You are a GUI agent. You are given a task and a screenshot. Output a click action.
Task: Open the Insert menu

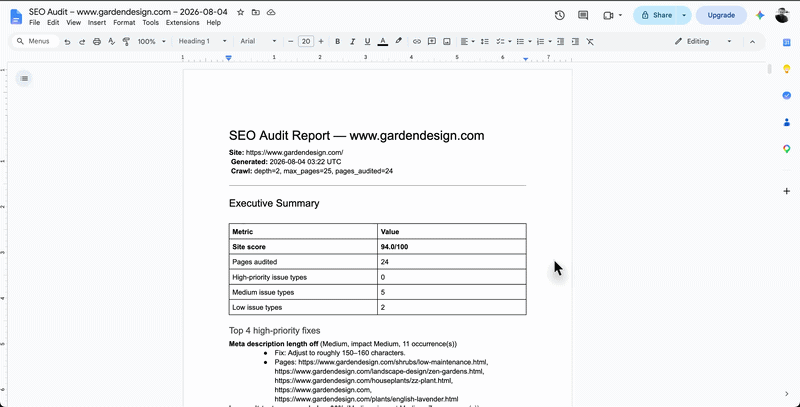(x=97, y=23)
